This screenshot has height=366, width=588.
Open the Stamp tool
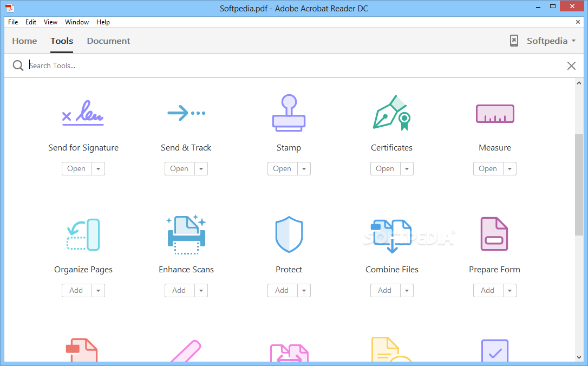point(282,169)
